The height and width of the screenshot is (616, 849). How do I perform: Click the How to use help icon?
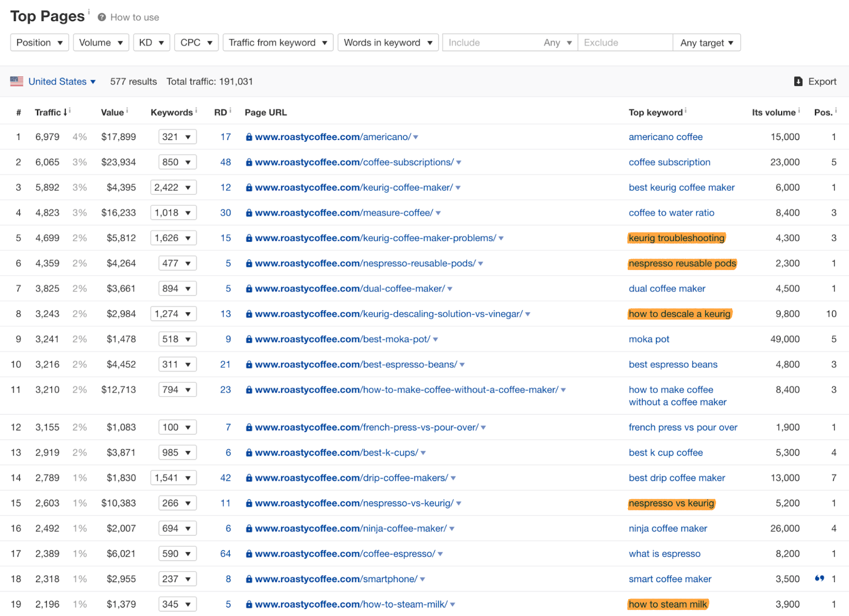tap(102, 18)
